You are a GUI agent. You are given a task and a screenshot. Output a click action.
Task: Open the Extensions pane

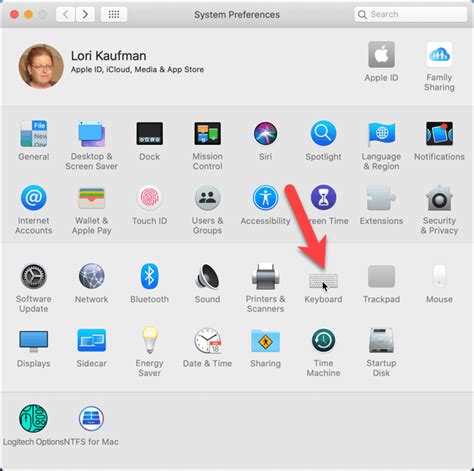(x=381, y=198)
